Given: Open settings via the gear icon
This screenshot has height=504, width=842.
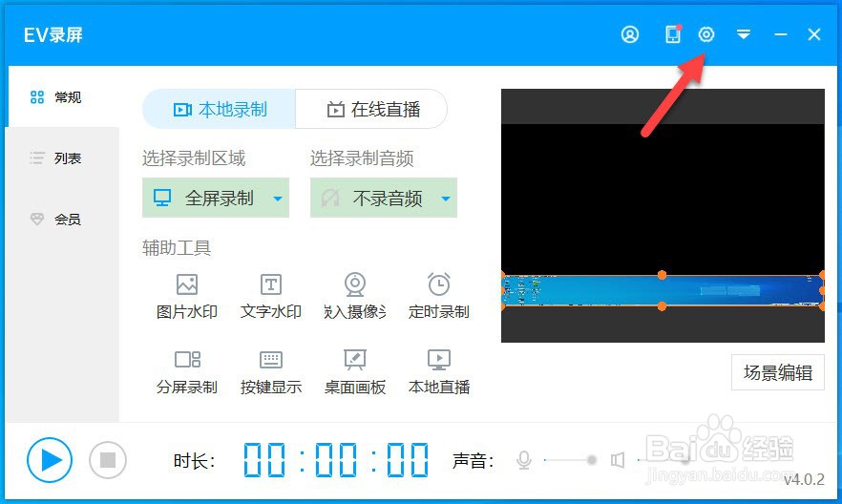Looking at the screenshot, I should (706, 35).
